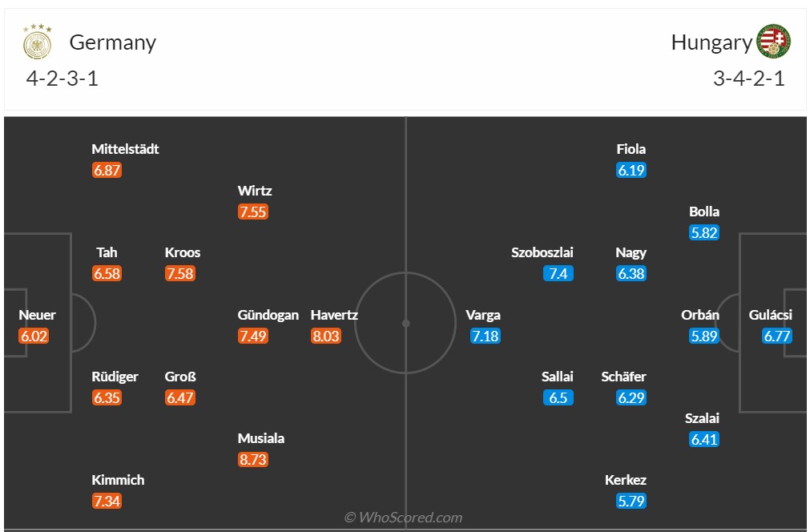Screen dimensions: 810x532
Task: Click the Germany team crest icon
Action: (x=37, y=42)
